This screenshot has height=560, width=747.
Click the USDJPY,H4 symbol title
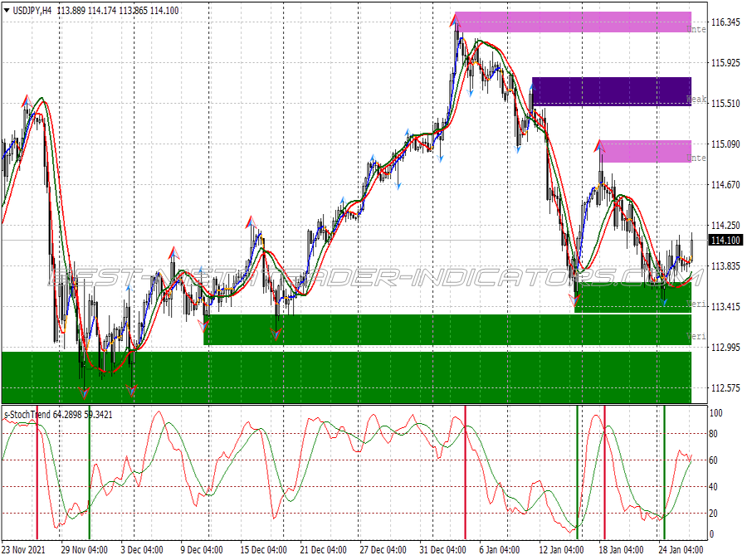(x=32, y=11)
